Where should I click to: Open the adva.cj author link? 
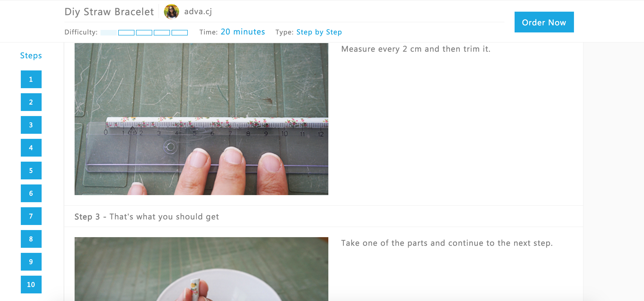point(198,12)
